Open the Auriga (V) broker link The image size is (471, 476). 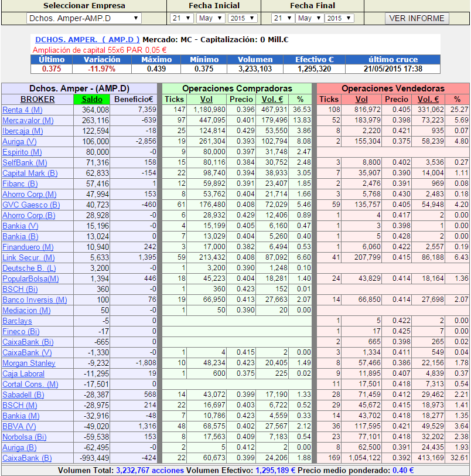pyautogui.click(x=19, y=142)
